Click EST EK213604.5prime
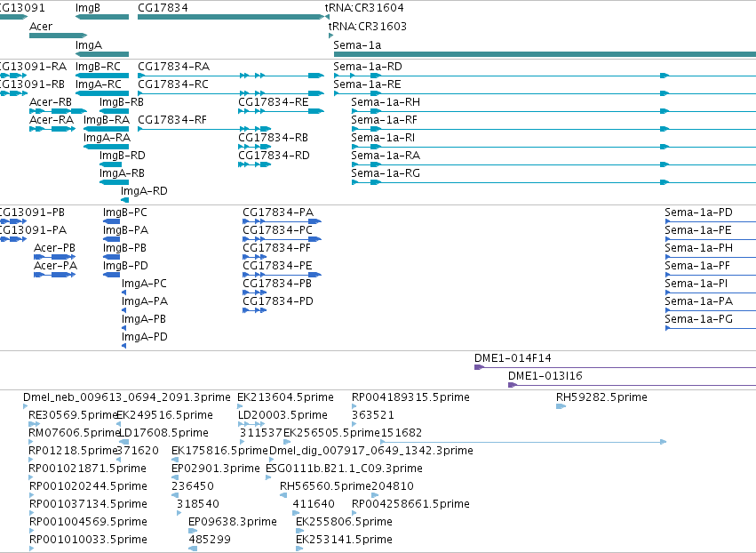Screen dimensions: 756x553 (240, 406)
